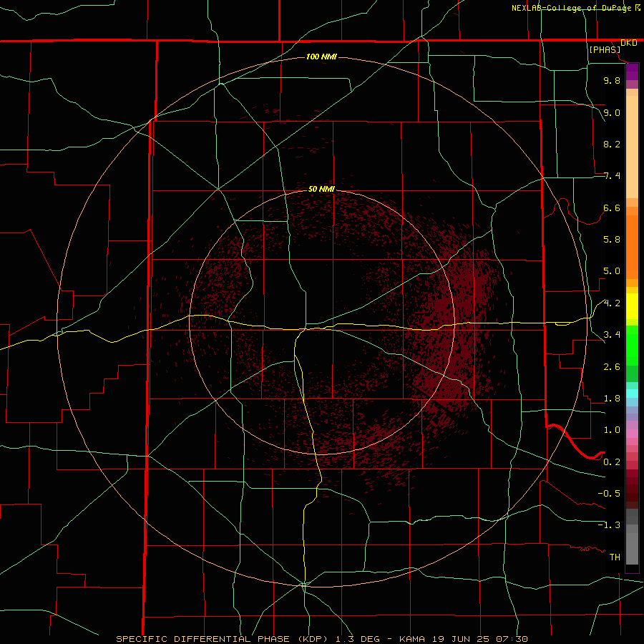Click the 2.6 scale value
Screen dimensions: 644x644
click(x=612, y=367)
